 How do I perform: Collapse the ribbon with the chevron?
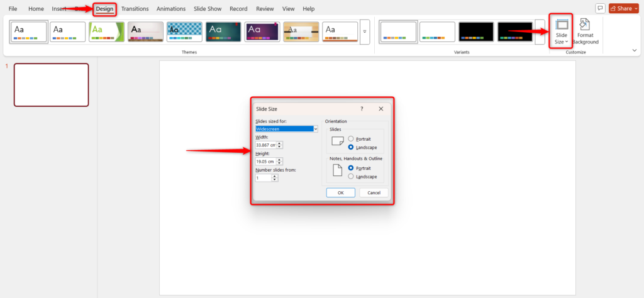tap(635, 50)
